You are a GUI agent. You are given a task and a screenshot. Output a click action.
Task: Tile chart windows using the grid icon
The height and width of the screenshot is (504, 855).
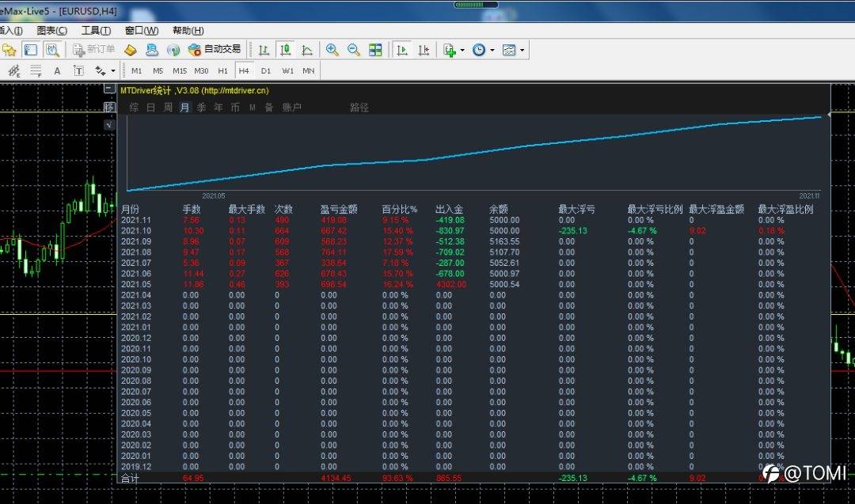375,50
